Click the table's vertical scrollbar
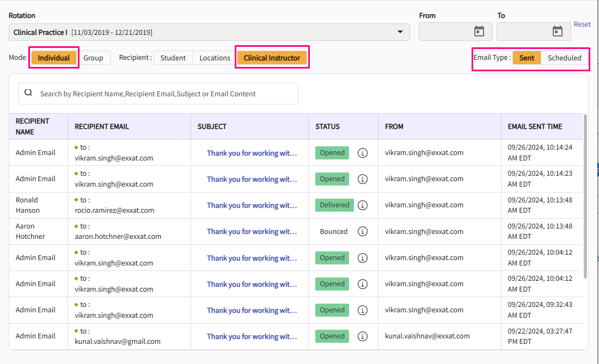 coord(585,196)
